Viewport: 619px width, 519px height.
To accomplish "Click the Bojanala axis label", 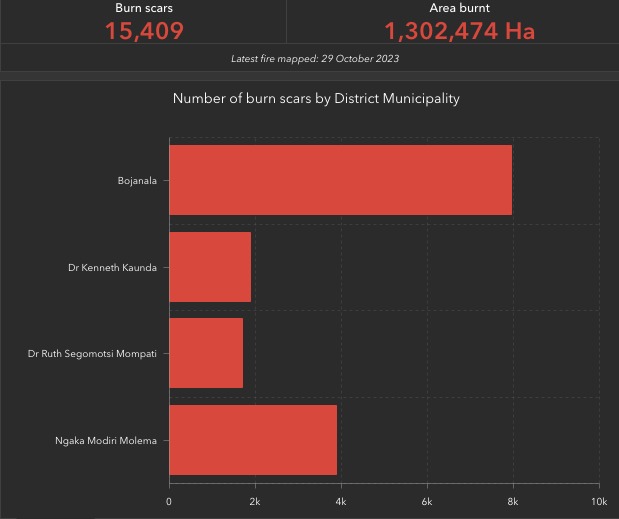I will pyautogui.click(x=137, y=181).
